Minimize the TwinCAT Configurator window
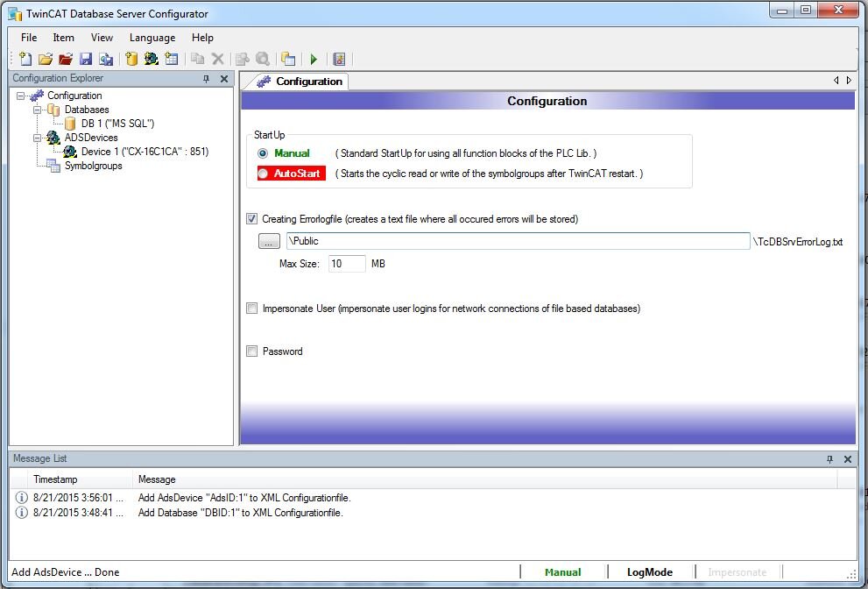Screen dimensions: 868x589 (782, 10)
